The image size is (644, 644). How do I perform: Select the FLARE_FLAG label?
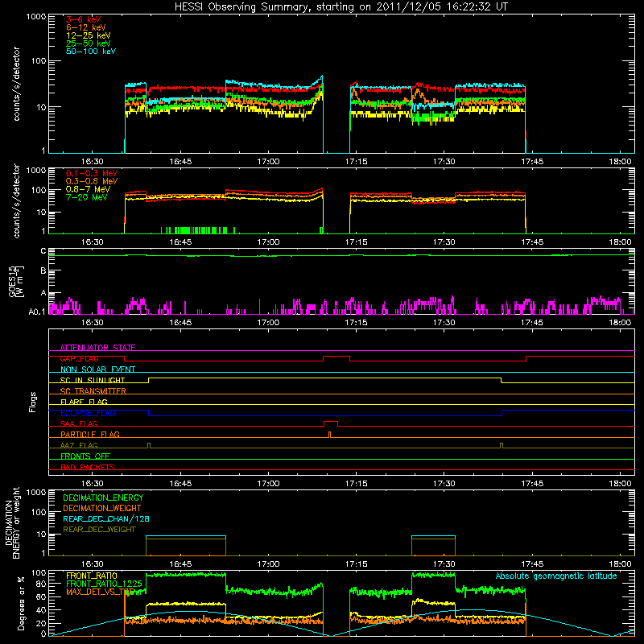(x=84, y=402)
